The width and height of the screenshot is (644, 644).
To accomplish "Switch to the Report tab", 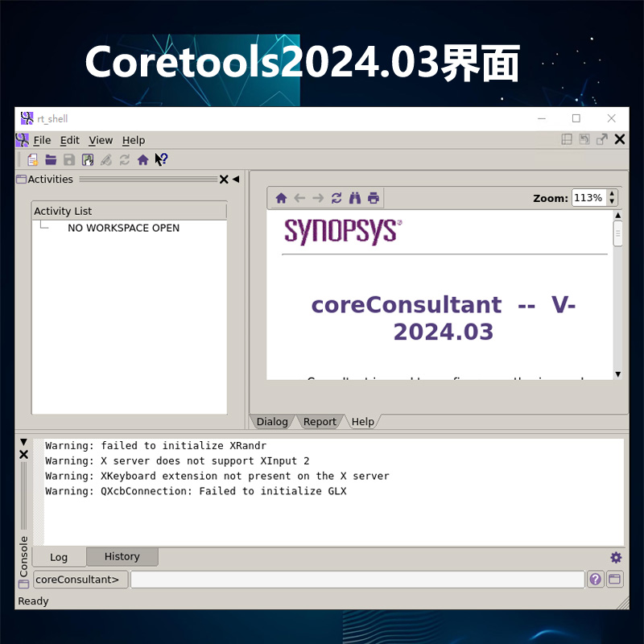I will pos(320,421).
